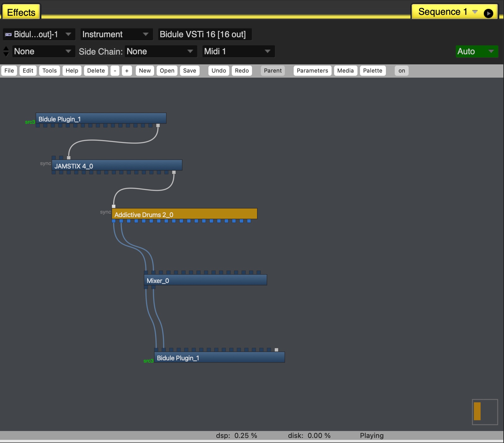Click first audio output port of Mixer_0

point(146,287)
